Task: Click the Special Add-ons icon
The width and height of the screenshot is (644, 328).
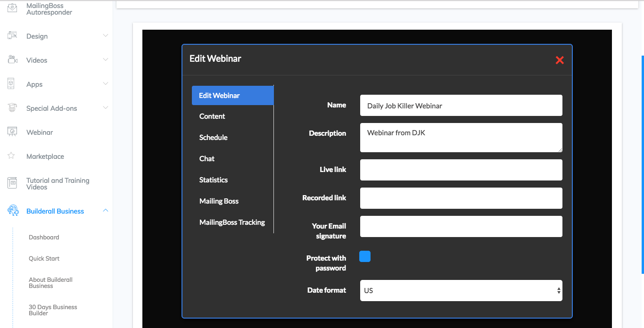Action: click(x=12, y=108)
